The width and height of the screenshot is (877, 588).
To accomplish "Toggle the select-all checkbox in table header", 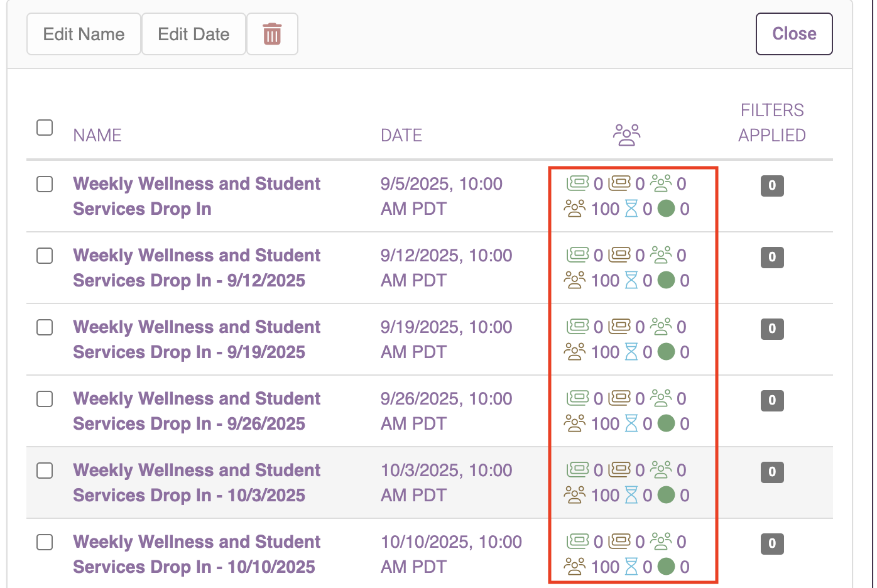I will [45, 128].
